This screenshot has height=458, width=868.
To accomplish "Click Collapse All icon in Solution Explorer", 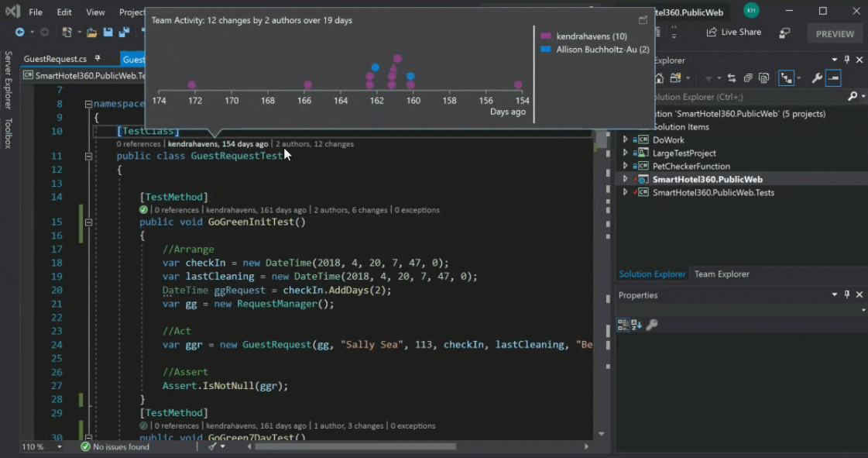I will [x=748, y=78].
